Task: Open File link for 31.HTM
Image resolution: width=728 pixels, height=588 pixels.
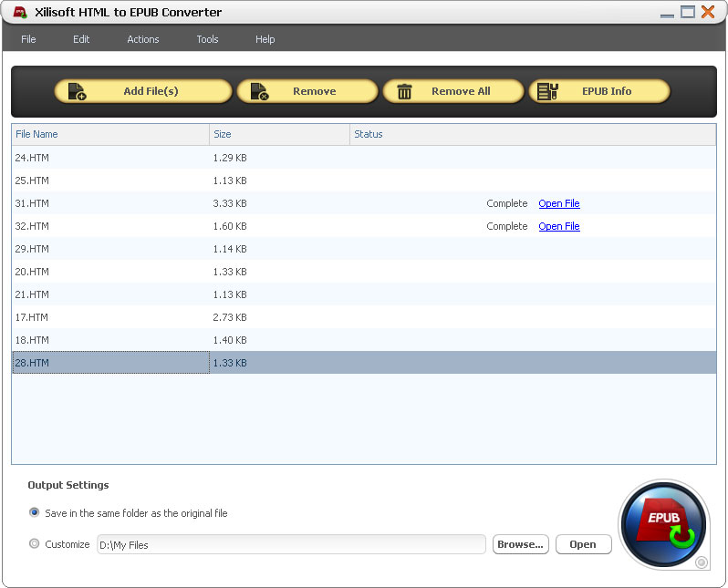Action: (558, 203)
